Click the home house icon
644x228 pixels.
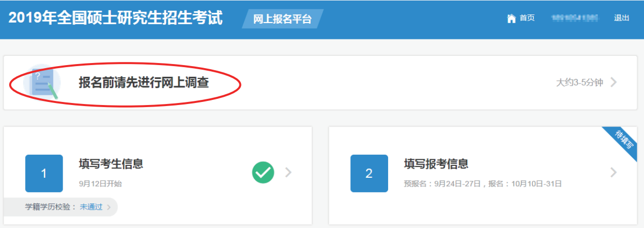coord(511,18)
